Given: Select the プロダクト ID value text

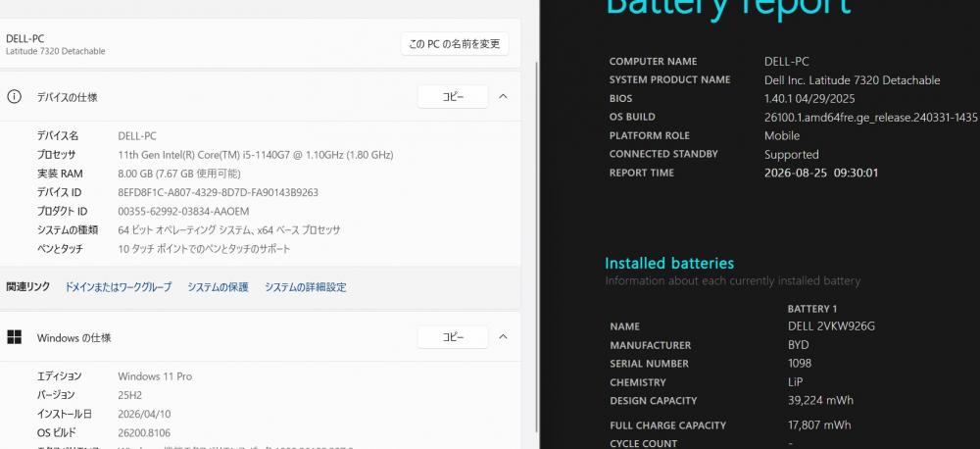Looking at the screenshot, I should [x=183, y=212].
